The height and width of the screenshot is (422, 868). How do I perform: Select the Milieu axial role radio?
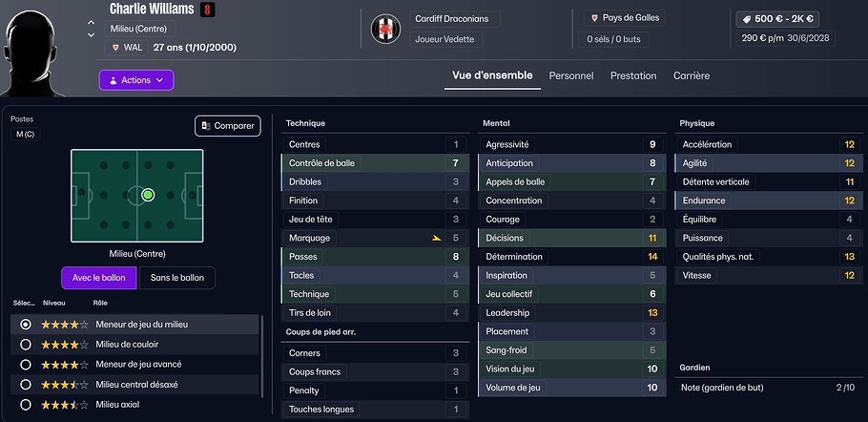click(26, 405)
